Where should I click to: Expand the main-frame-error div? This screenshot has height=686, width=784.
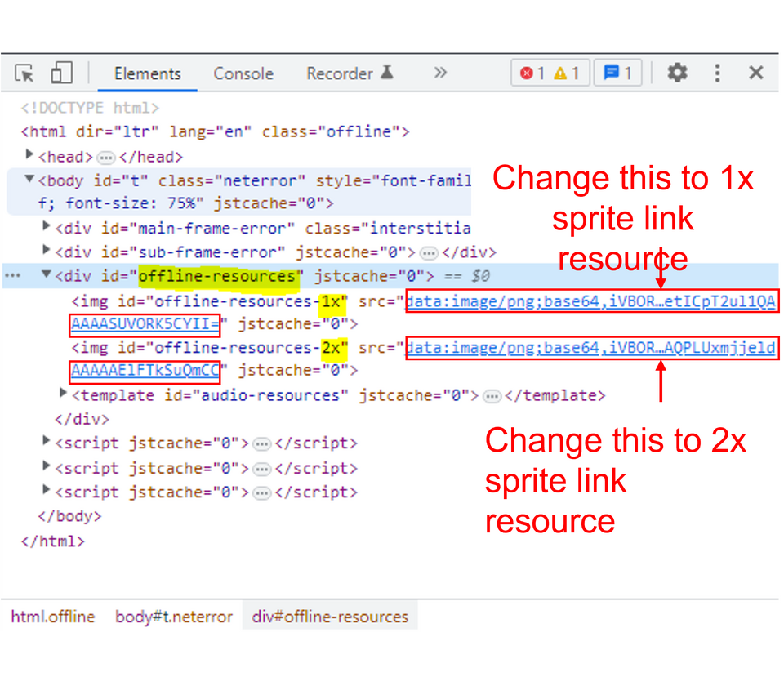[47, 227]
